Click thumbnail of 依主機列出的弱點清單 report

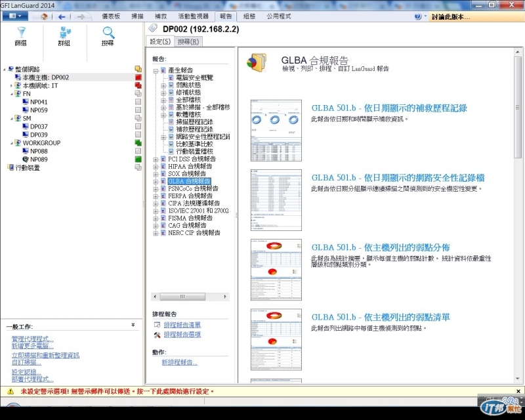[x=276, y=339]
